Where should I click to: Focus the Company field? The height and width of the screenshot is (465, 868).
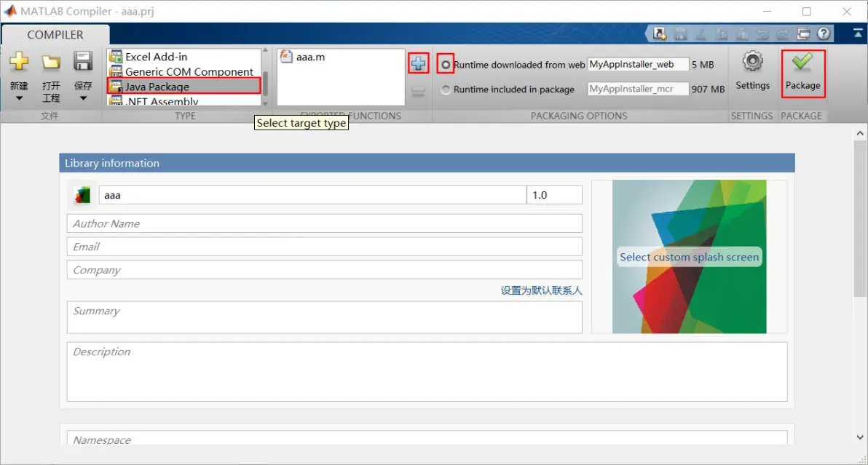(324, 270)
